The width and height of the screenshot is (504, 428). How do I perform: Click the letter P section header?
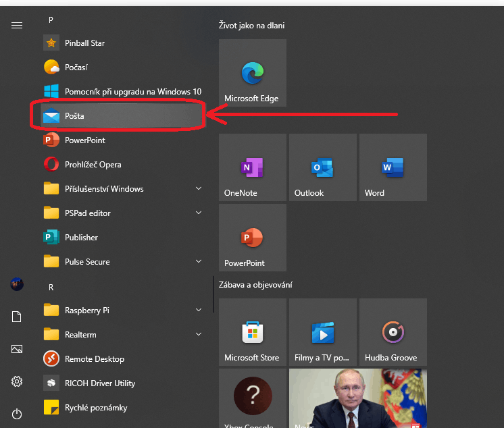pyautogui.click(x=51, y=20)
